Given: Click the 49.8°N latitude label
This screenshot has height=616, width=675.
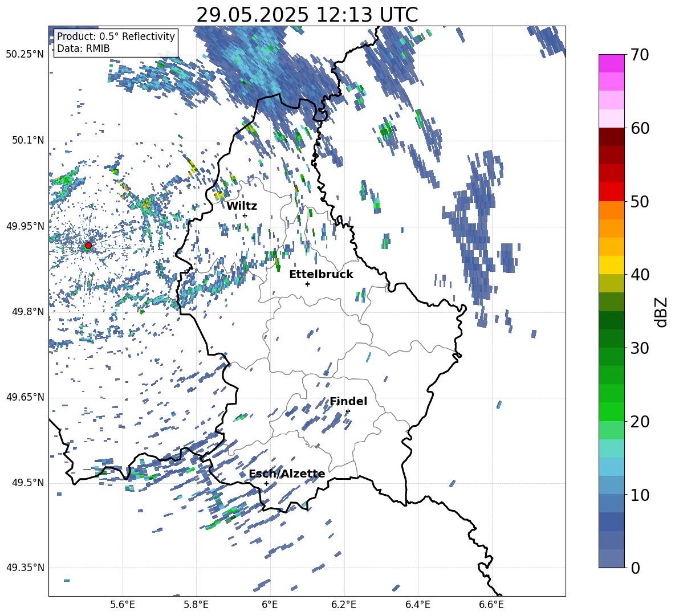Looking at the screenshot, I should point(29,312).
